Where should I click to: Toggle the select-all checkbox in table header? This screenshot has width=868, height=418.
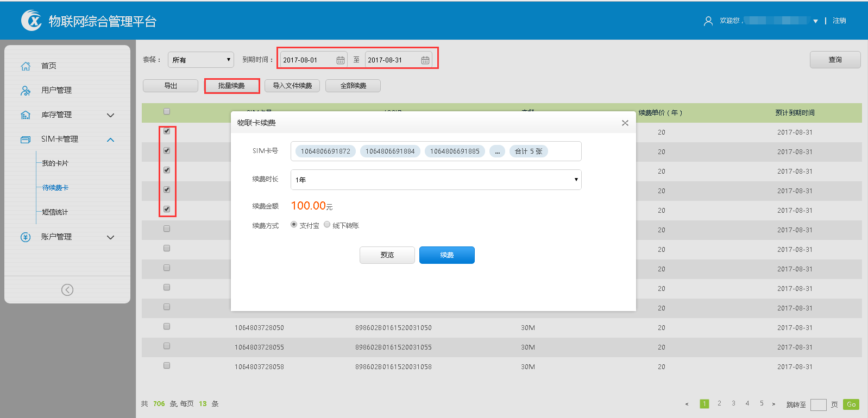[x=167, y=112]
